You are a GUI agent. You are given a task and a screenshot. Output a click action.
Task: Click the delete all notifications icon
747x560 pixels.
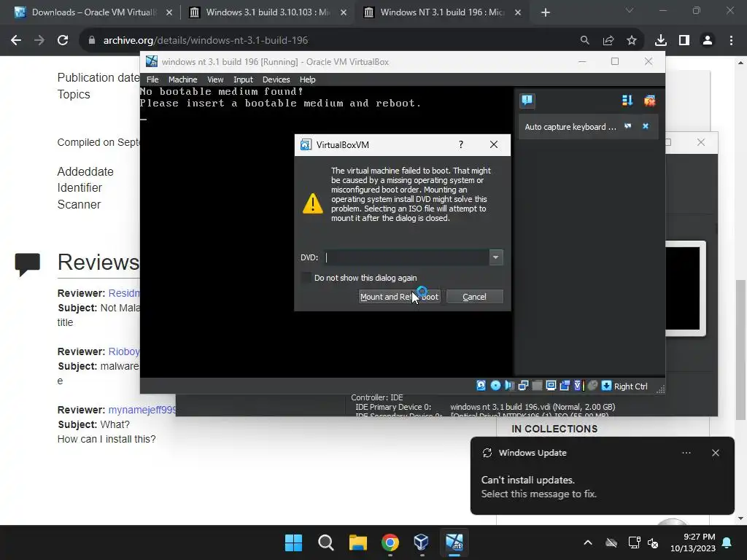pyautogui.click(x=649, y=101)
